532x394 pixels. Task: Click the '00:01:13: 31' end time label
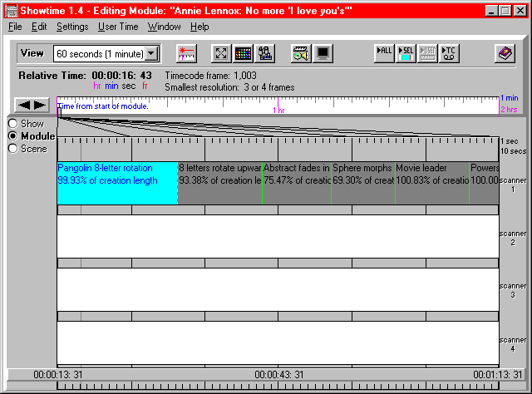pos(498,375)
